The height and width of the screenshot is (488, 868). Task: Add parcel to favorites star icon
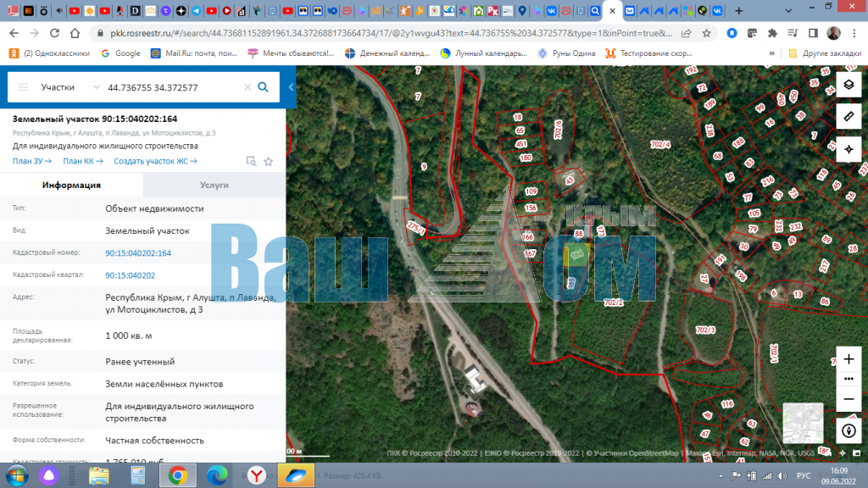[x=269, y=162]
